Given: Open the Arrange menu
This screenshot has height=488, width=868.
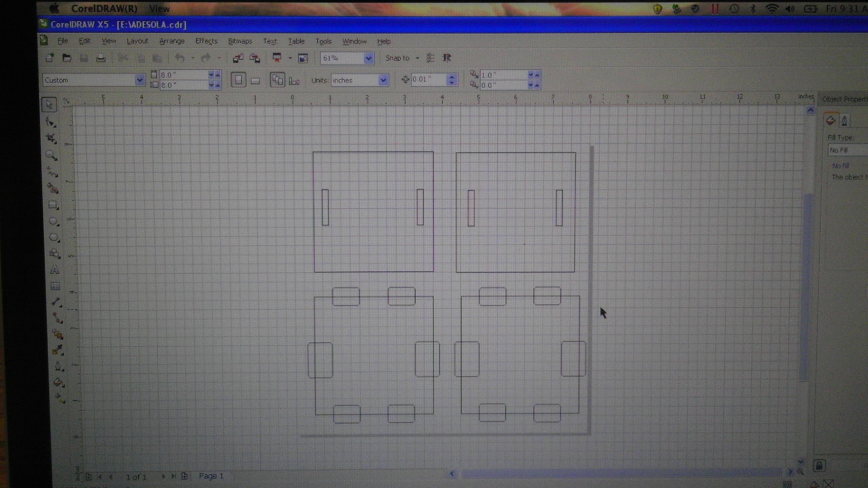Looking at the screenshot, I should coord(172,41).
